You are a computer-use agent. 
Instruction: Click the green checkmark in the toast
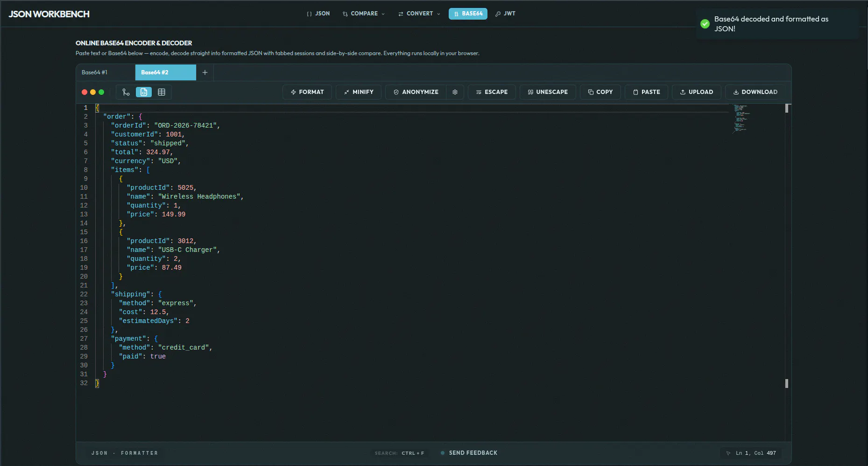(x=705, y=24)
